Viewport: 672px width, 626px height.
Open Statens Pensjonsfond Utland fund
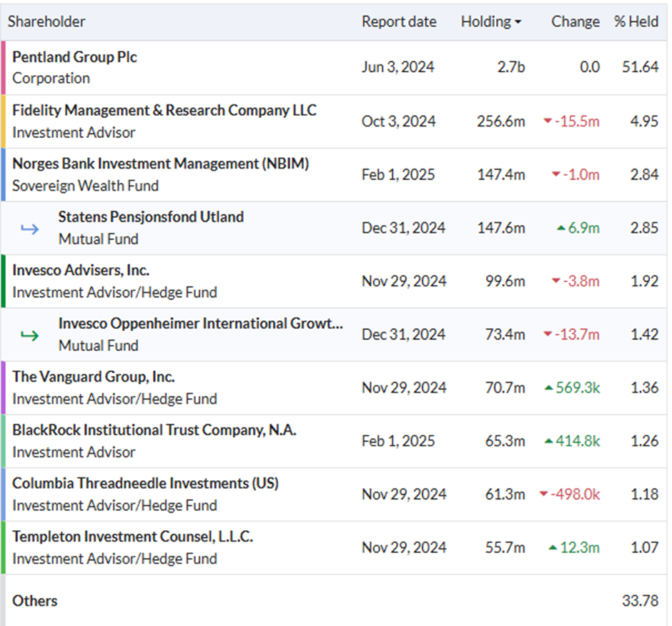click(151, 217)
